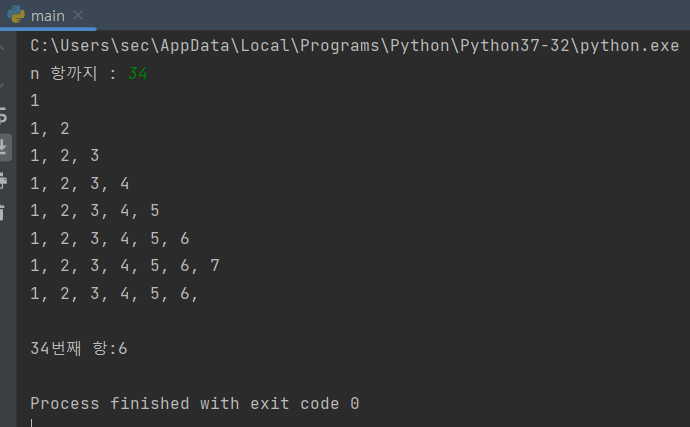690x427 pixels.
Task: Toggle the soft-wrap icon in console sidebar
Action: (3, 115)
